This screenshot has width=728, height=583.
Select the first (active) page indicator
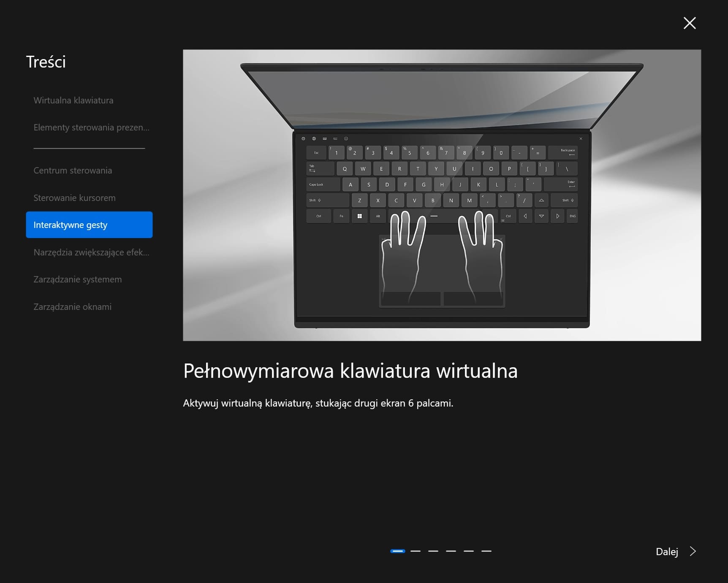[397, 551]
